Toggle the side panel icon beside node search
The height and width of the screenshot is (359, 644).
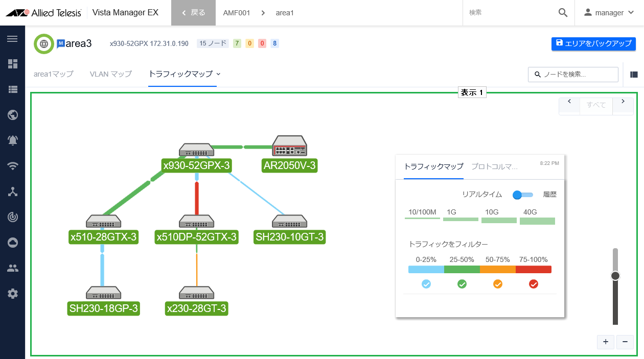point(634,75)
